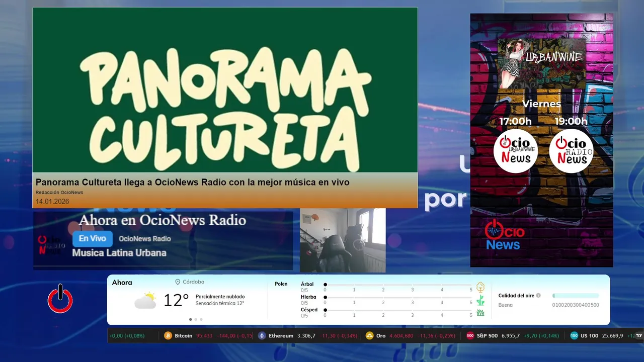Click the air quality index bar
Image resolution: width=644 pixels, height=362 pixels.
click(x=576, y=296)
